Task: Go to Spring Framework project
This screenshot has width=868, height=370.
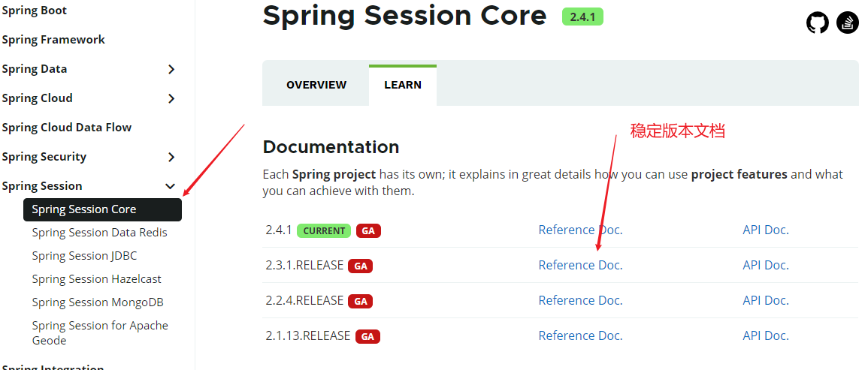Action: (x=53, y=40)
